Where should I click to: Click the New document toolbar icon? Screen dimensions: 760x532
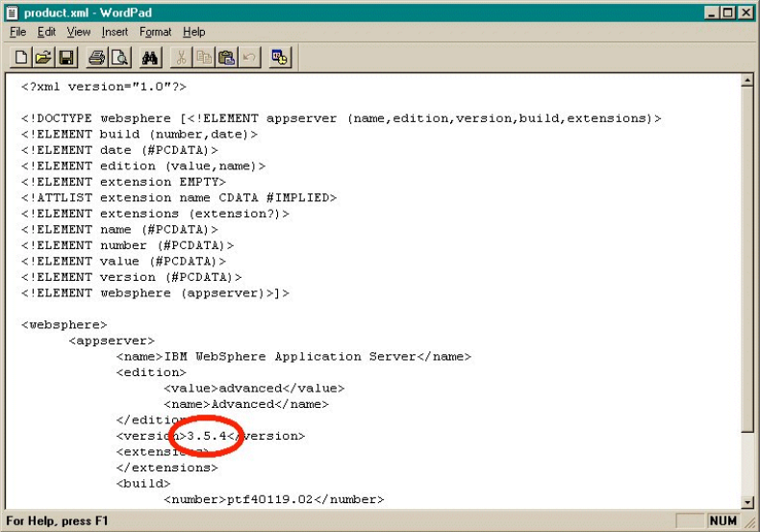pos(20,58)
